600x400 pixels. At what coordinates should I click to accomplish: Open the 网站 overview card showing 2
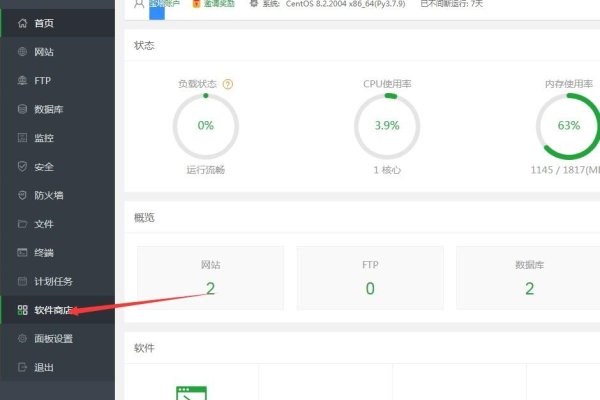(210, 278)
